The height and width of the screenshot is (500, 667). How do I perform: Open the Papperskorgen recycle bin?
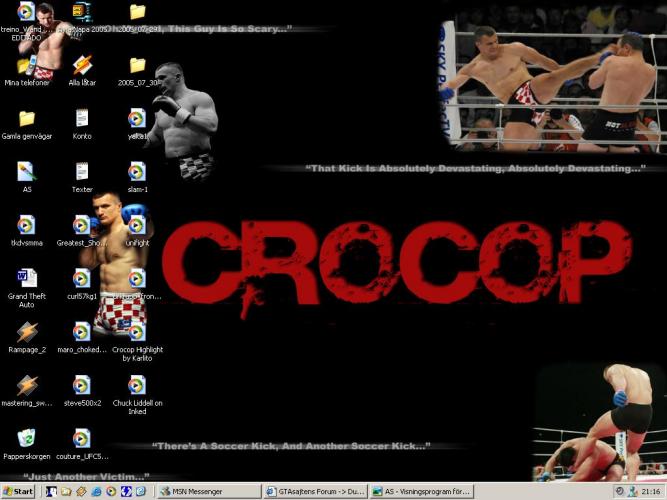pos(26,438)
